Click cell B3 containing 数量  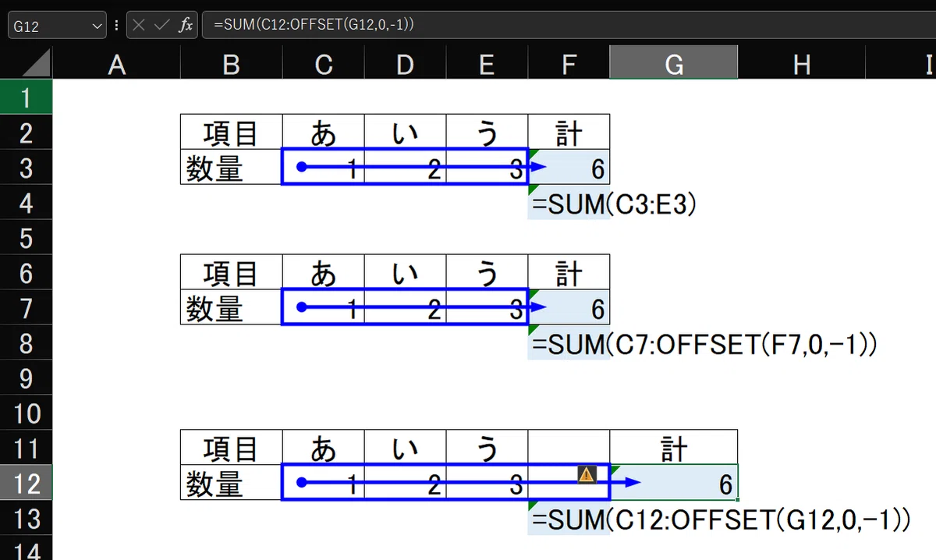pyautogui.click(x=231, y=167)
